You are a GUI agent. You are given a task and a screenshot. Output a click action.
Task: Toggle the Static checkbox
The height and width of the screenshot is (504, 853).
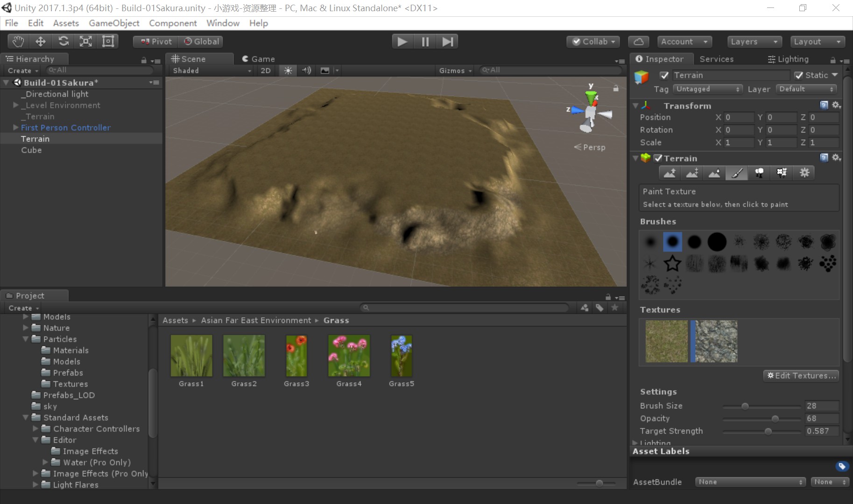799,75
